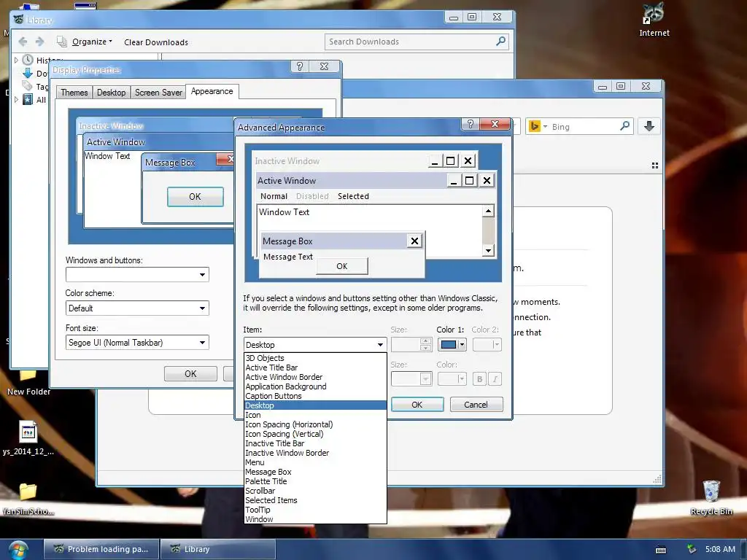This screenshot has width=747, height=560.
Task: Open the Appearance tab
Action: pos(212,91)
